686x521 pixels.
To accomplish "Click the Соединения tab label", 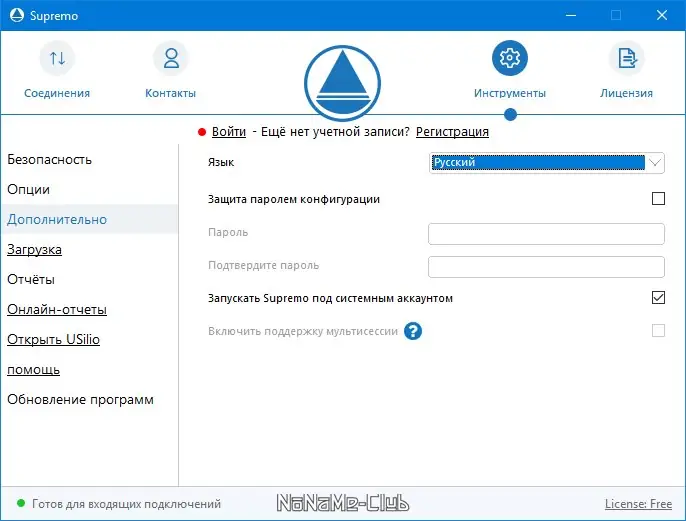I will [57, 93].
